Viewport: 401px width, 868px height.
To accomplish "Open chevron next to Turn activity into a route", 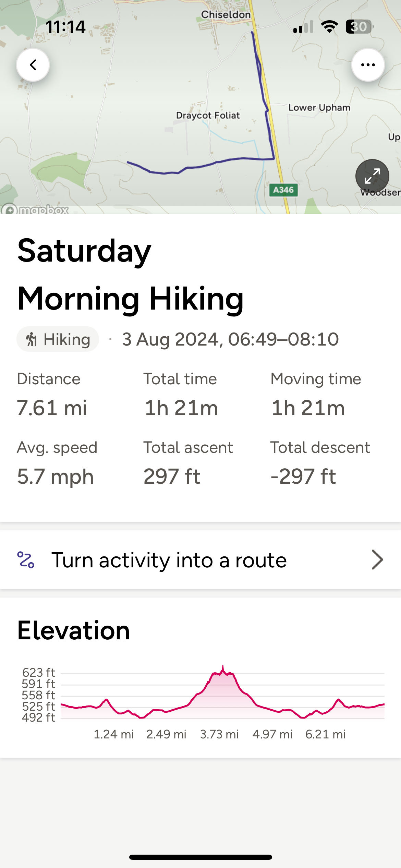I will point(377,560).
